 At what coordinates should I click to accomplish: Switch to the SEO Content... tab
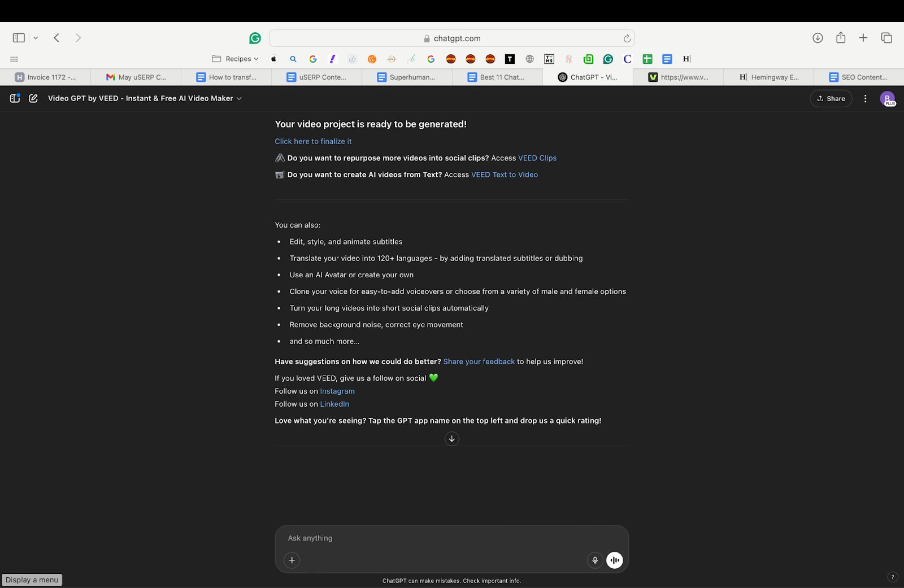pos(859,77)
